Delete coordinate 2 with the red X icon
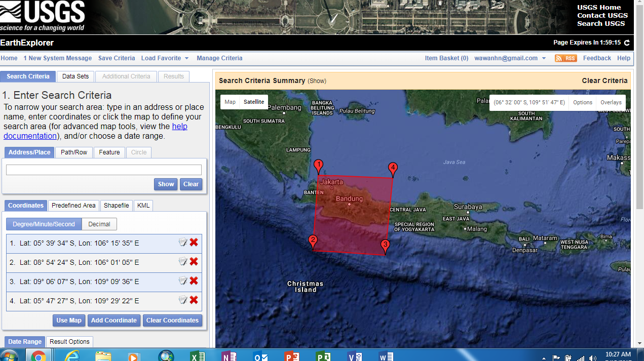644x361 pixels. click(x=194, y=262)
